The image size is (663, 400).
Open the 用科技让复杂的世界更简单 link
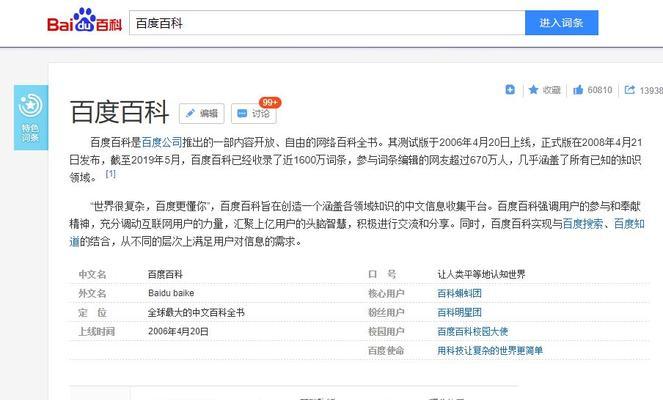click(x=490, y=351)
